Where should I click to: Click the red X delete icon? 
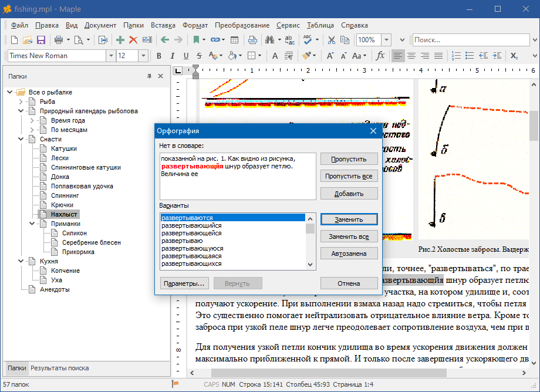tap(133, 40)
